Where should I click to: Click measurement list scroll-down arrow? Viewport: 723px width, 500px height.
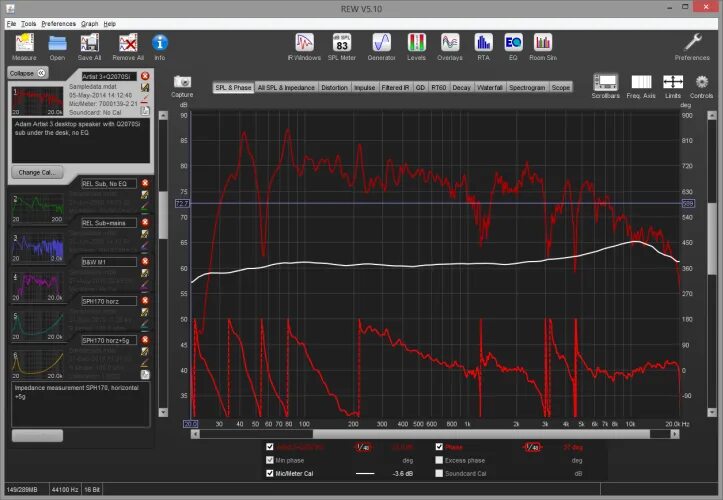[x=163, y=412]
